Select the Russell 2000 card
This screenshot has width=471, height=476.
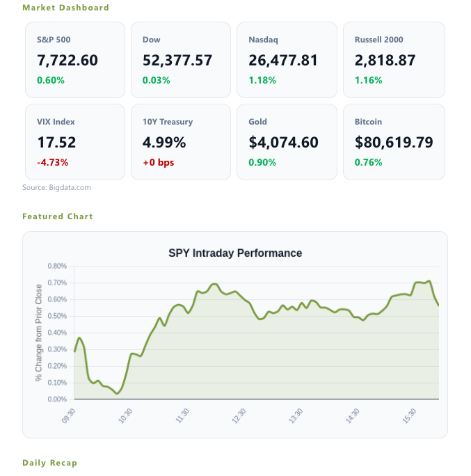tap(394, 60)
